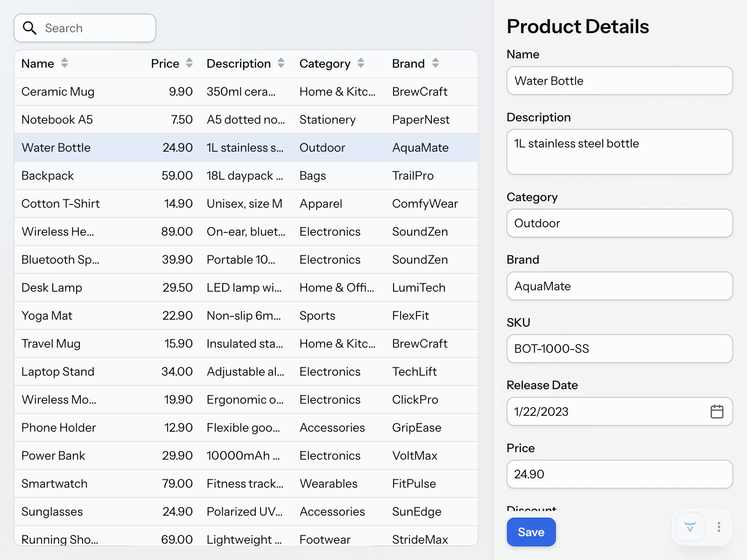Edit the Brand field showing AquaMate
747x560 pixels.
(x=620, y=286)
